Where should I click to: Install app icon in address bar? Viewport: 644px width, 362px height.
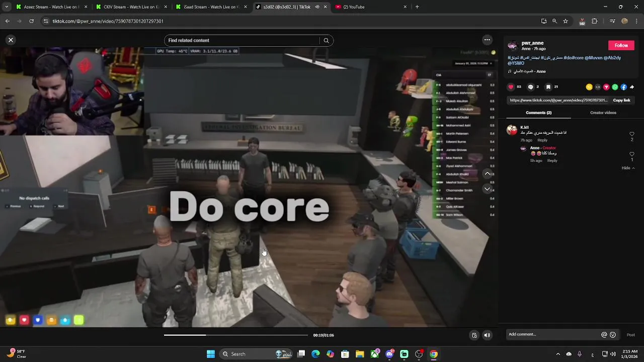[544, 21]
